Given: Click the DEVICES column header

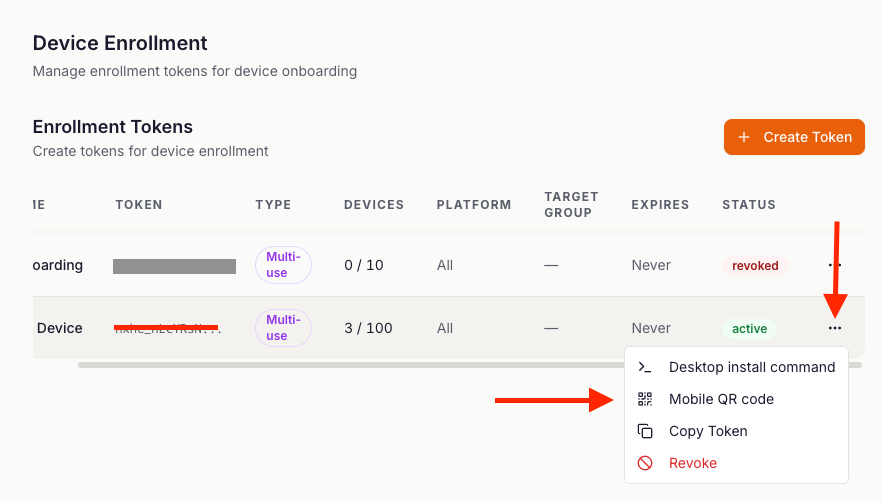Looking at the screenshot, I should tap(374, 205).
